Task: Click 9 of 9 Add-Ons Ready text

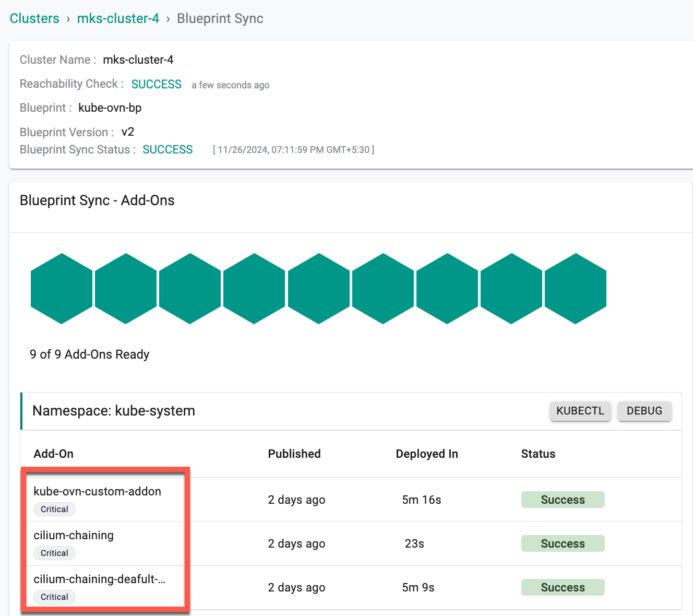Action: (x=90, y=354)
